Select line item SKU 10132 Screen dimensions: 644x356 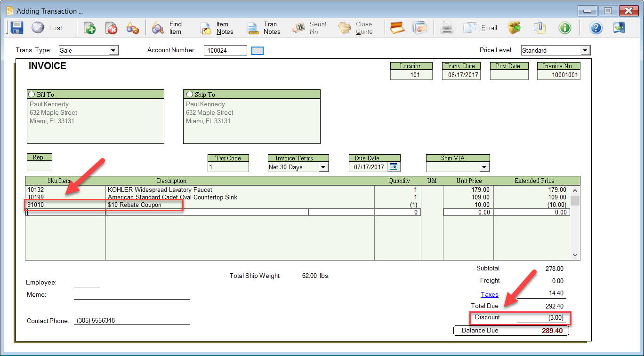tap(35, 190)
